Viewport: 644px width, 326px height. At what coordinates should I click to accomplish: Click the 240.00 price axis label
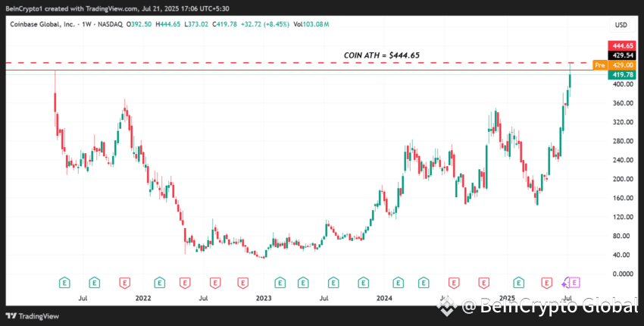621,160
